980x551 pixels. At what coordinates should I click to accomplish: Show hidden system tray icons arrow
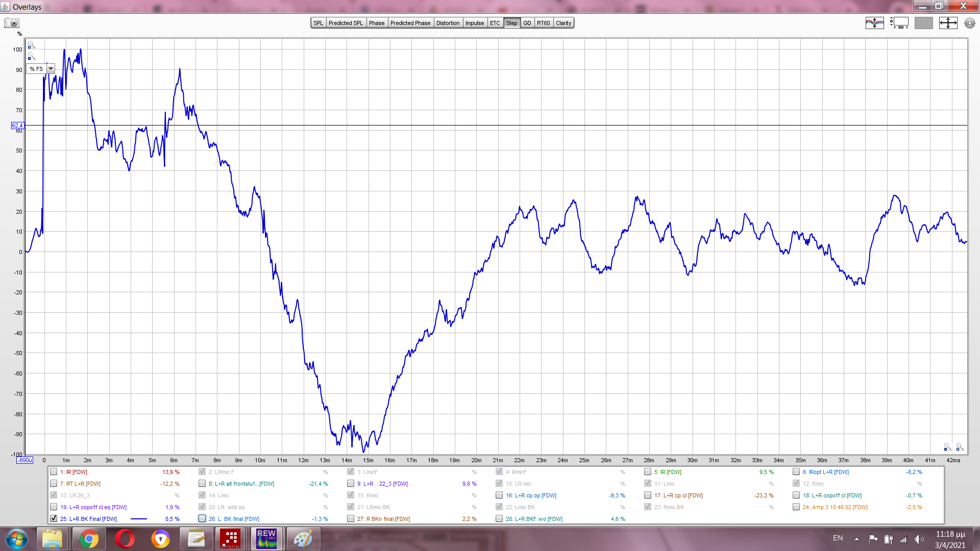pyautogui.click(x=856, y=539)
